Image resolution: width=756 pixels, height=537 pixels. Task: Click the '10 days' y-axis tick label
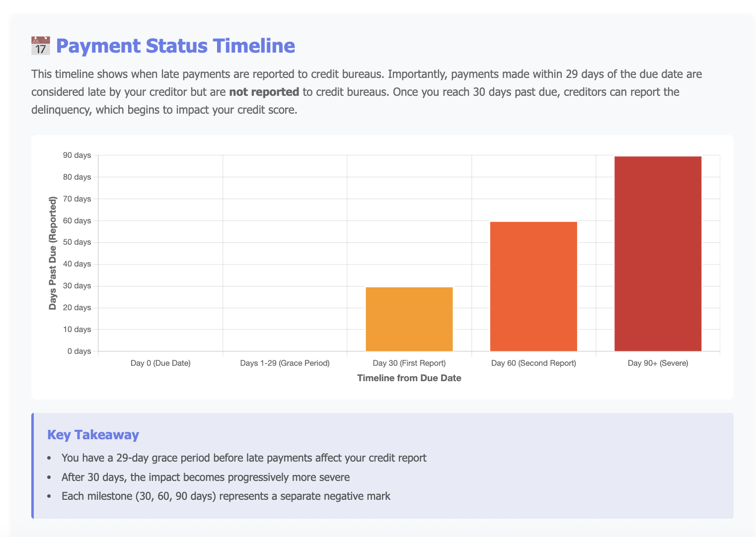point(77,330)
